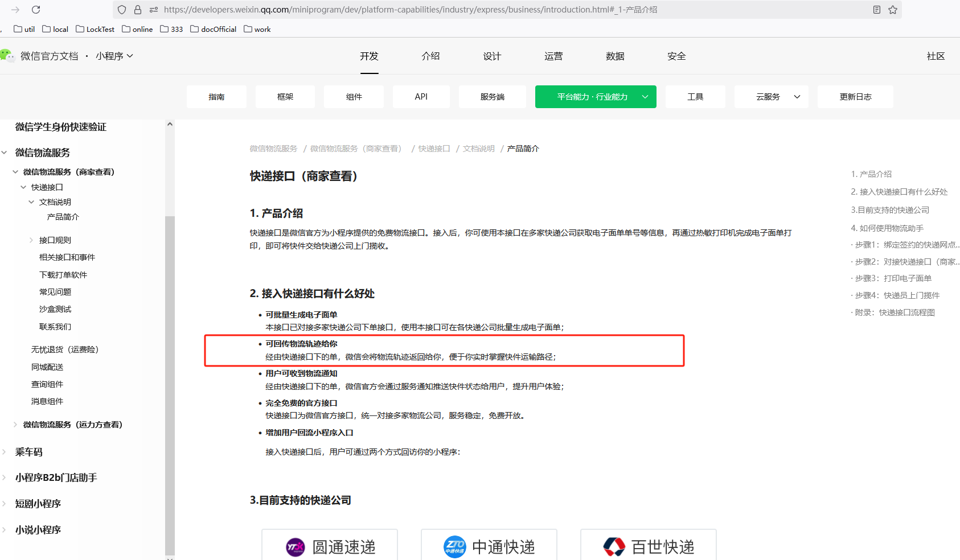Open the docOfficial bookmark folder
The height and width of the screenshot is (560, 960).
[x=213, y=29]
